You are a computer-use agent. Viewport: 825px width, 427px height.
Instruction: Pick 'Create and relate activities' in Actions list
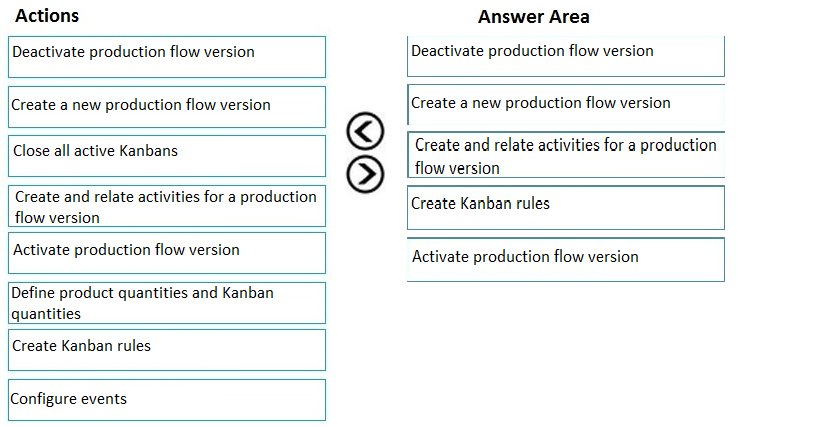point(167,206)
